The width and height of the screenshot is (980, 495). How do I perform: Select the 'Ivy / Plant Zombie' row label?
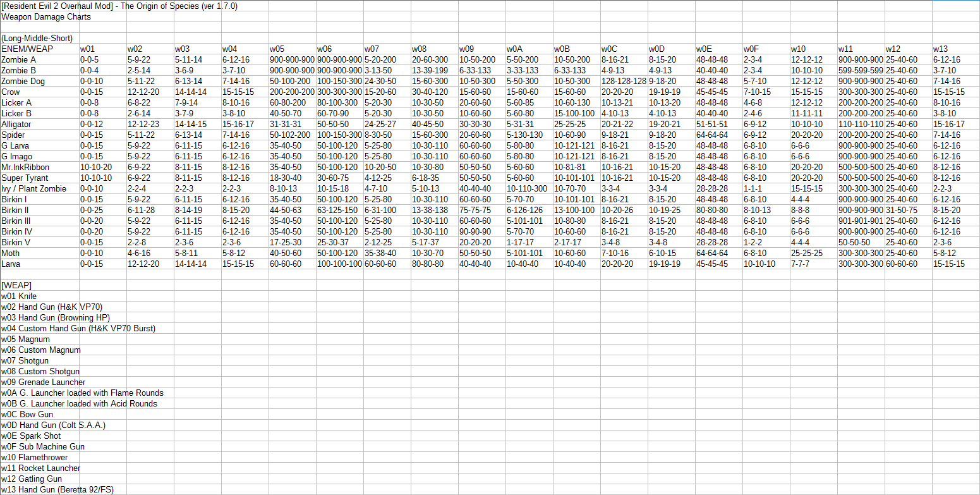tap(40, 188)
